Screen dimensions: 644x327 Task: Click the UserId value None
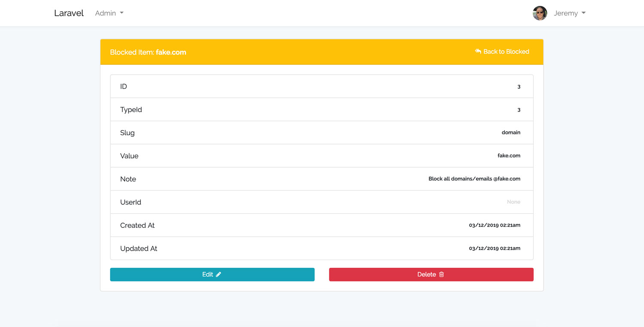513,202
